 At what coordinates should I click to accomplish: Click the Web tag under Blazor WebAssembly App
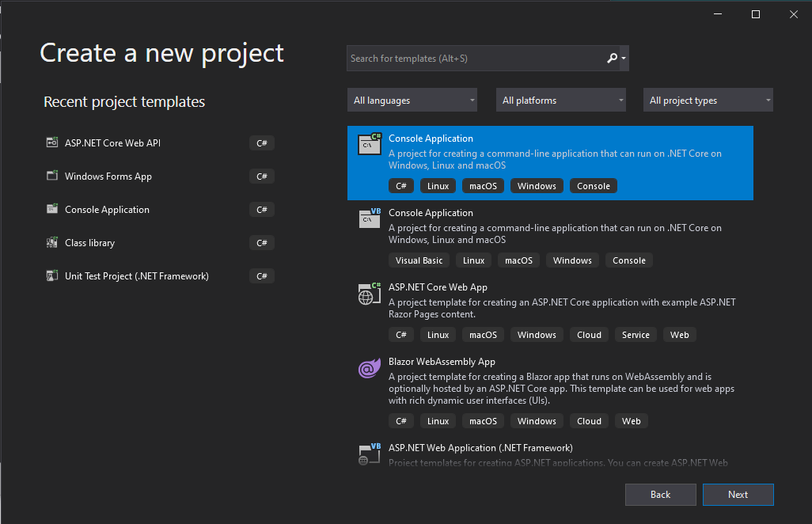click(632, 421)
